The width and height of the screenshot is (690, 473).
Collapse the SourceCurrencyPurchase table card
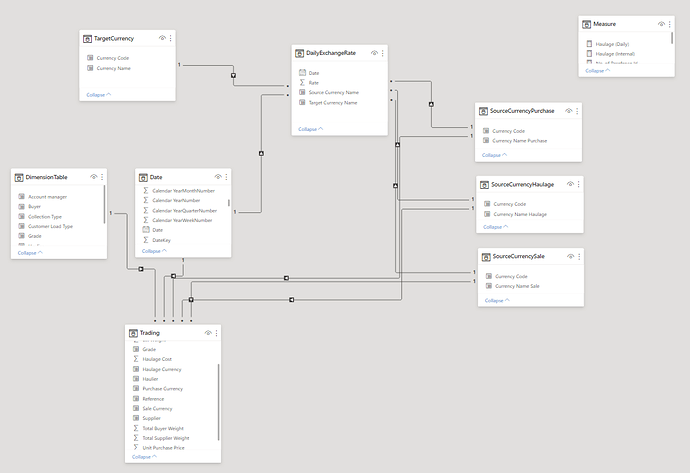point(494,155)
